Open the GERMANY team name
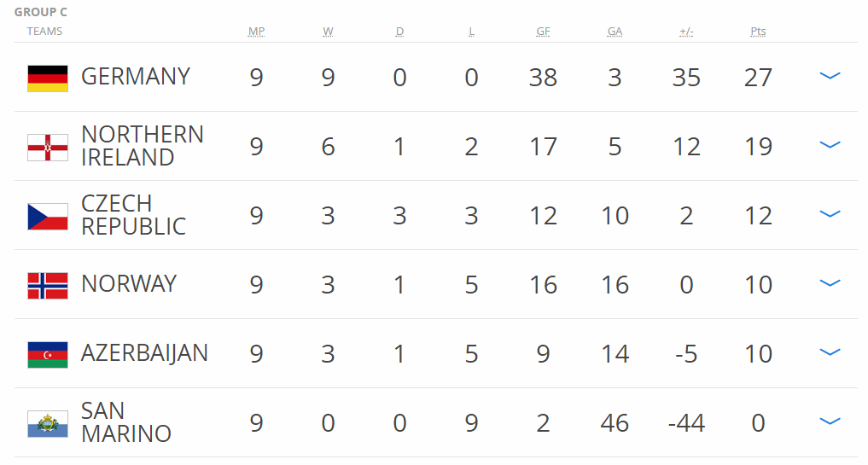Viewport: 868px width, 465px height. tap(135, 77)
